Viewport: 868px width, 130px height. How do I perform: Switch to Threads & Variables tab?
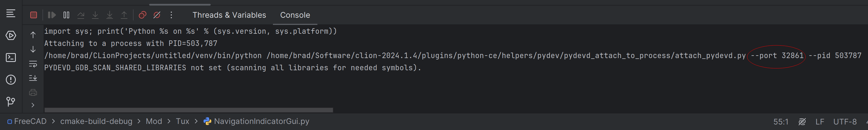229,15
